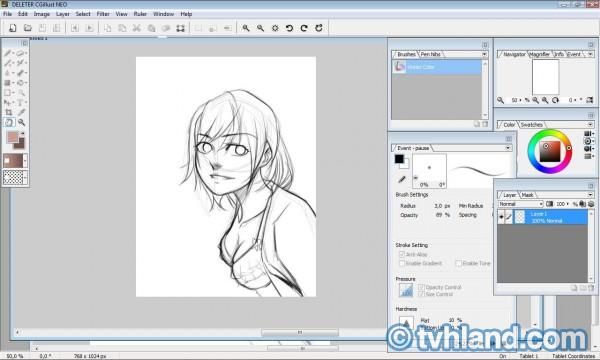Click the zoom in magnifier toolbar icon
This screenshot has width=600, height=360.
coord(246,28)
